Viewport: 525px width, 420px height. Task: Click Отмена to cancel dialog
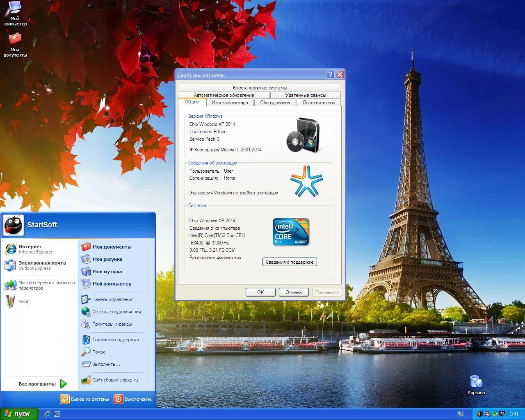[294, 292]
